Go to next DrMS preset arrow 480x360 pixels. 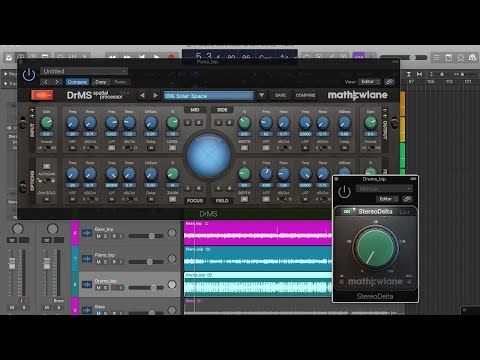click(155, 96)
